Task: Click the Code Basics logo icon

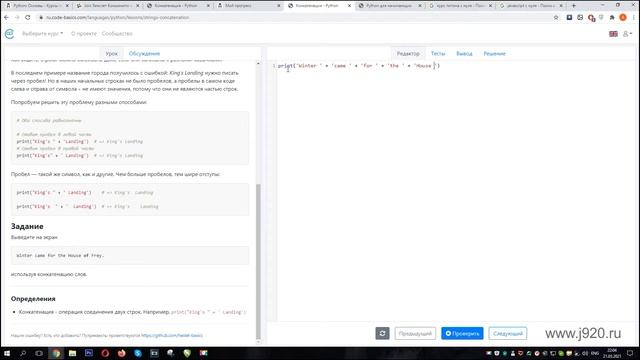Action: tap(9, 33)
